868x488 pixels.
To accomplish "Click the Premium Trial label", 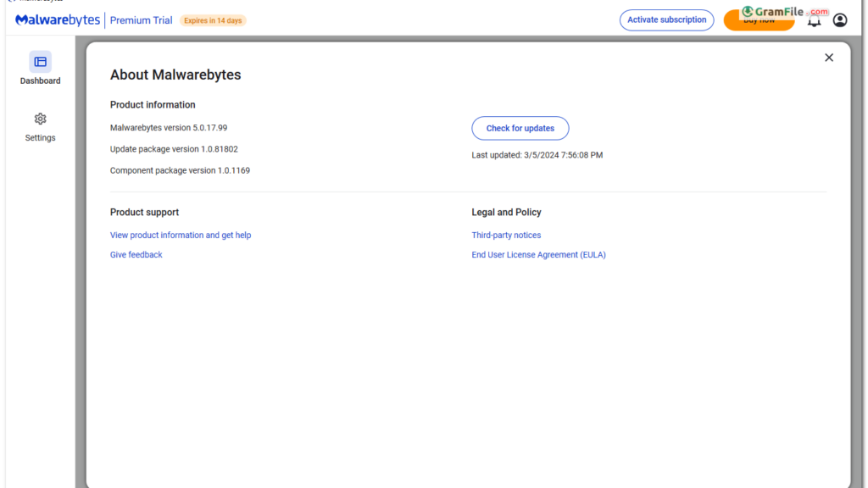I will [x=142, y=20].
